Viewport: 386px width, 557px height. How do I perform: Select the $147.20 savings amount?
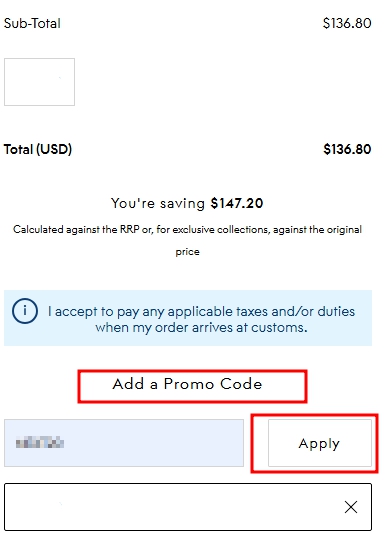point(237,204)
